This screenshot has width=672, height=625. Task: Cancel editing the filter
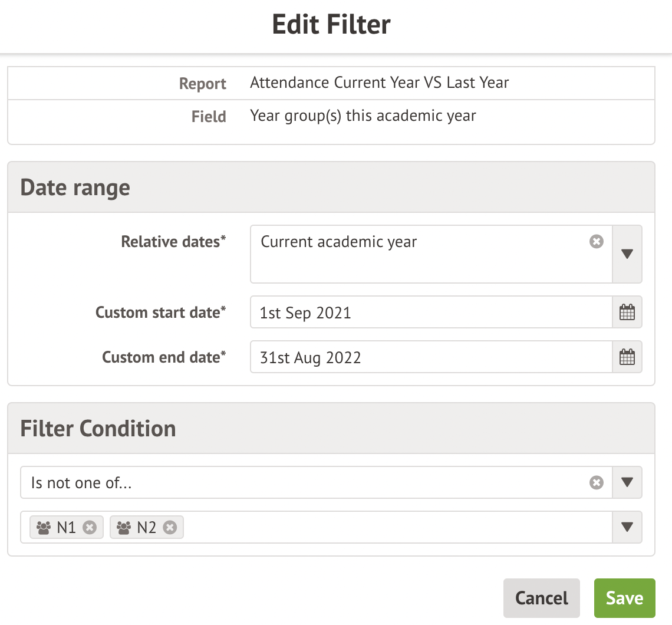[x=541, y=598]
